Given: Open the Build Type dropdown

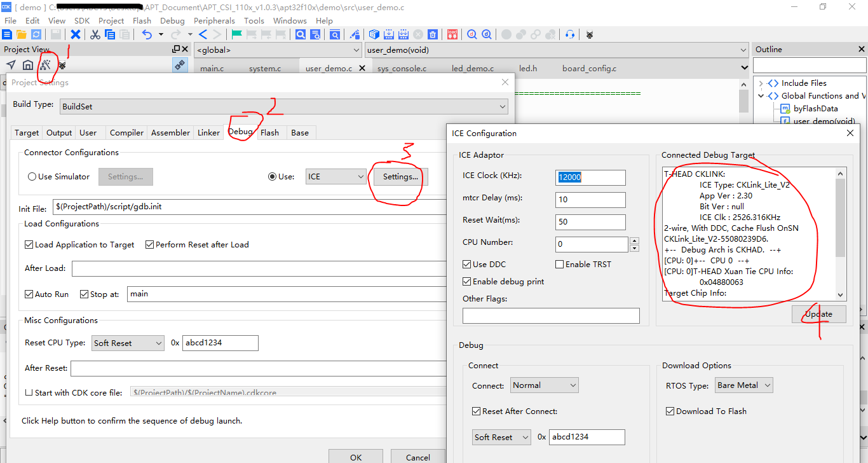Looking at the screenshot, I should [x=284, y=107].
